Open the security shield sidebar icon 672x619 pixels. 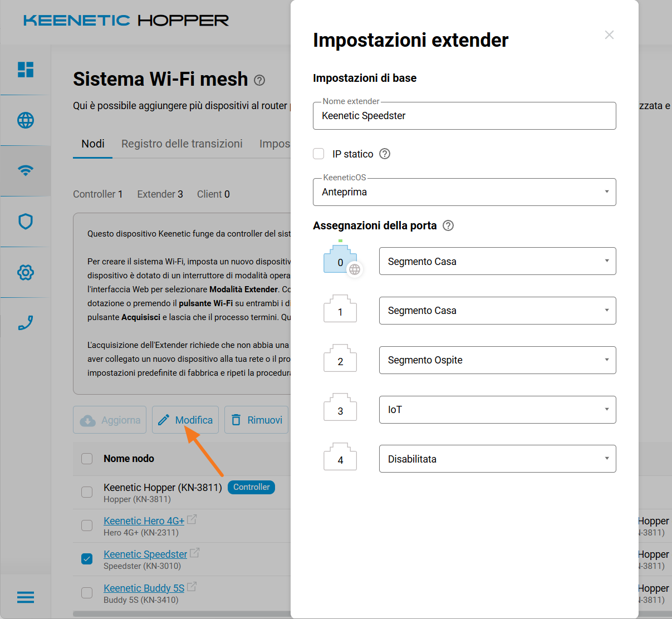coord(26,222)
